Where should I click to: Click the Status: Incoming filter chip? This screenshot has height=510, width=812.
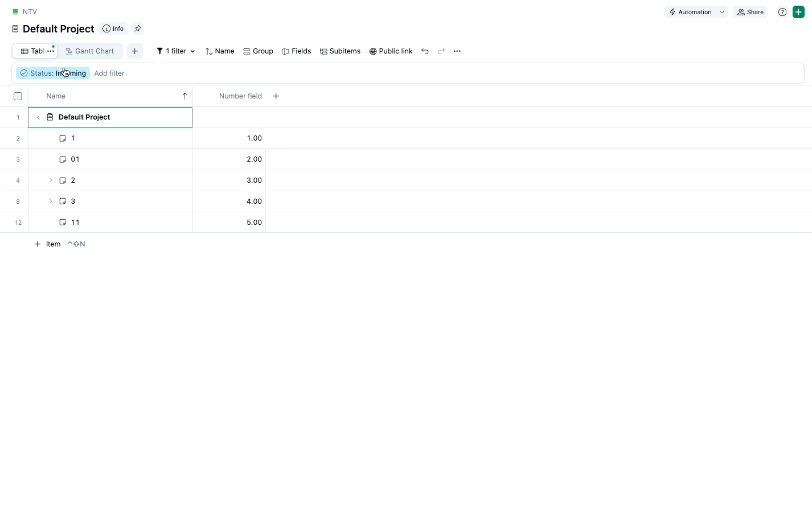(x=52, y=73)
